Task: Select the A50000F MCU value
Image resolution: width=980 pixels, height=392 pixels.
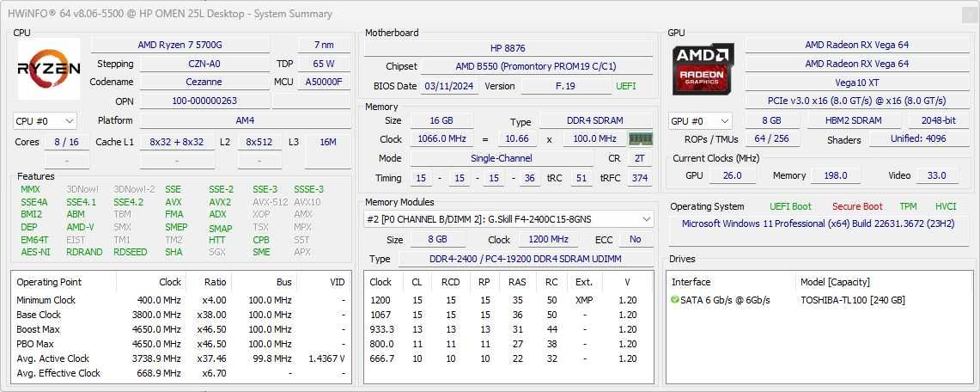Action: tap(324, 82)
